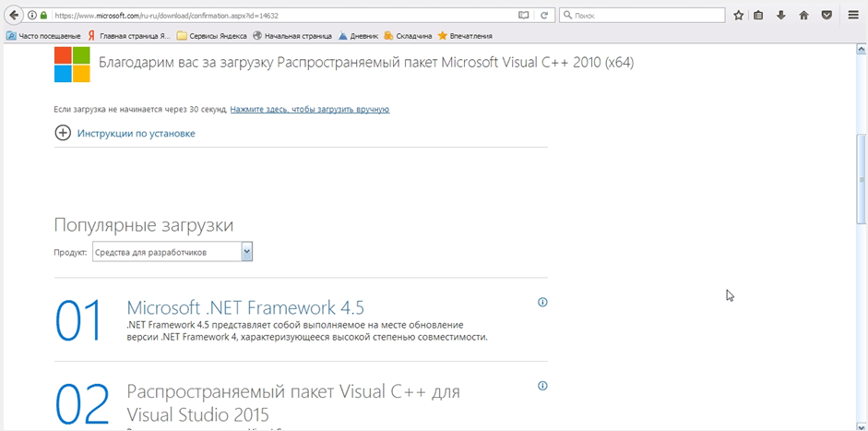
Task: Click the browser back arrow button
Action: [14, 15]
